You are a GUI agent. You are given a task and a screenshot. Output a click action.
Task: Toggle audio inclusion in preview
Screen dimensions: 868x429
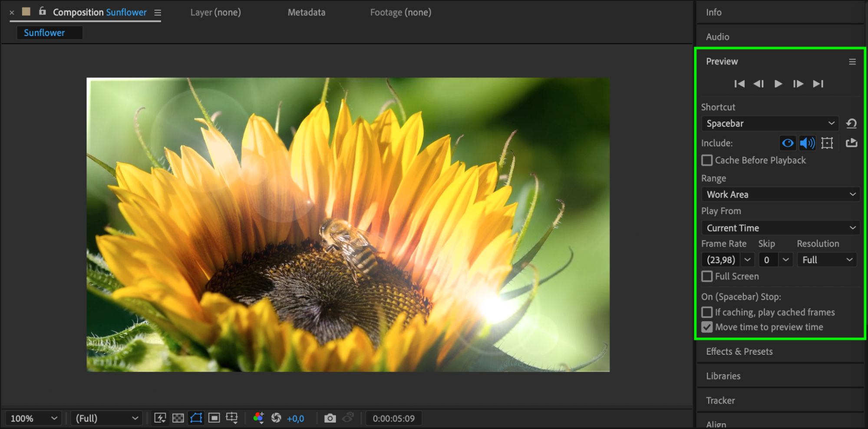(807, 143)
